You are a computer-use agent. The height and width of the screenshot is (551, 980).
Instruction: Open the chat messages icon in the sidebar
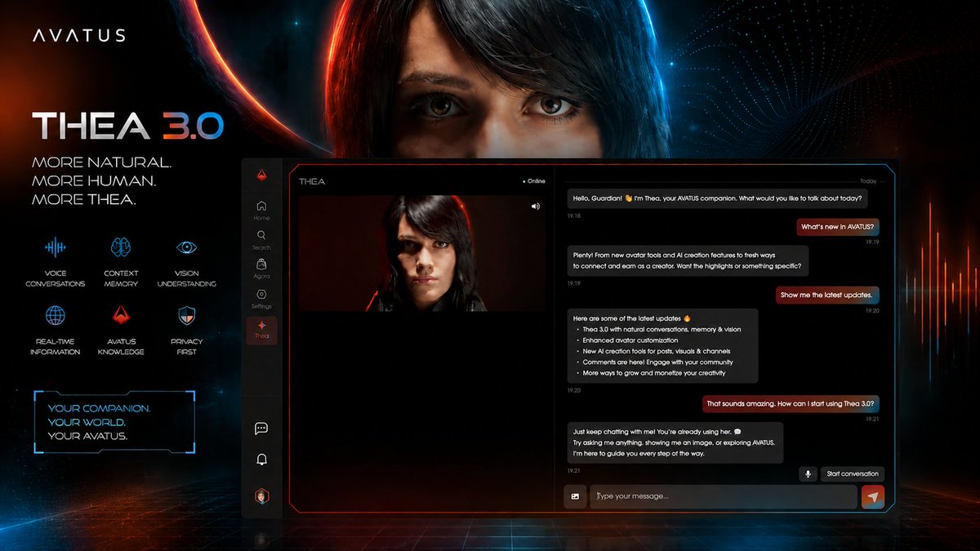(261, 429)
